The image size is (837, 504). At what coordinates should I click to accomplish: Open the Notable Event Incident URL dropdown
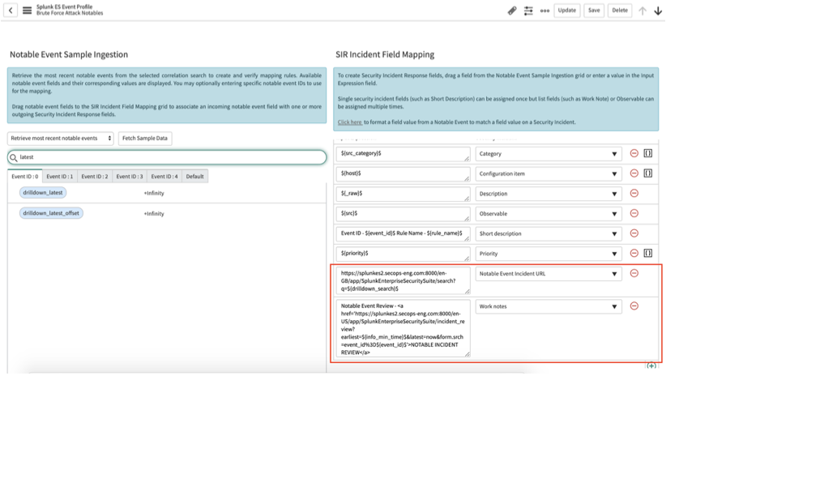tap(549, 274)
